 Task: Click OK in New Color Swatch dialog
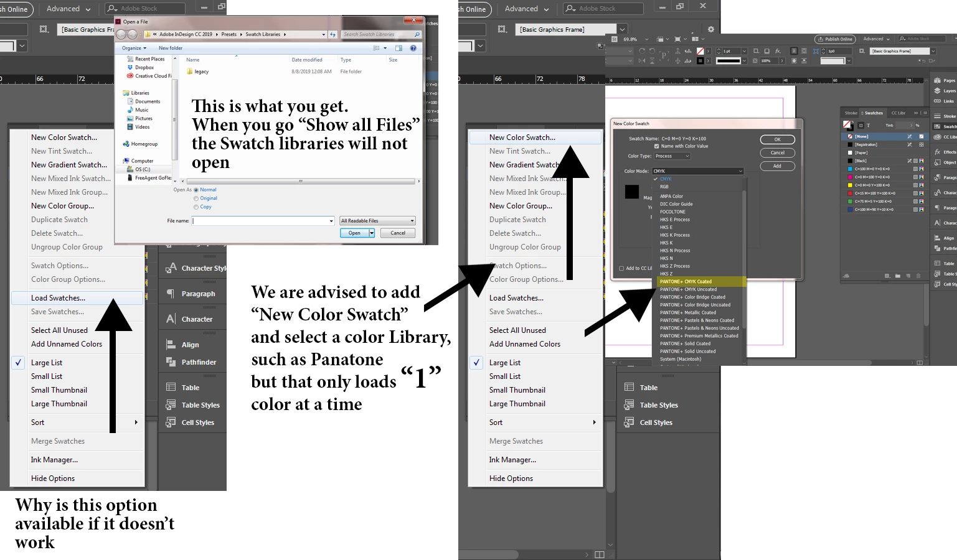point(778,139)
